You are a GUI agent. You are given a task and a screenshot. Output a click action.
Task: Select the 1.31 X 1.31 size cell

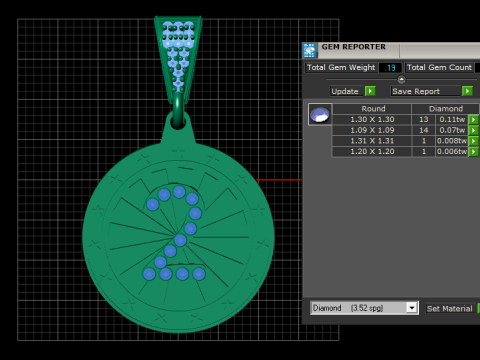(372, 141)
